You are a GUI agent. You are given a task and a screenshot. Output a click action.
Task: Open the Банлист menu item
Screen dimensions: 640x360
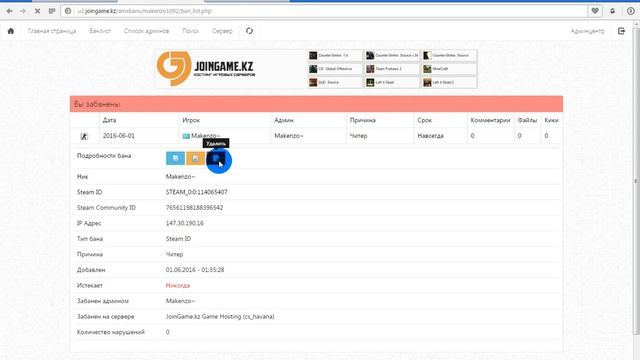click(x=100, y=31)
